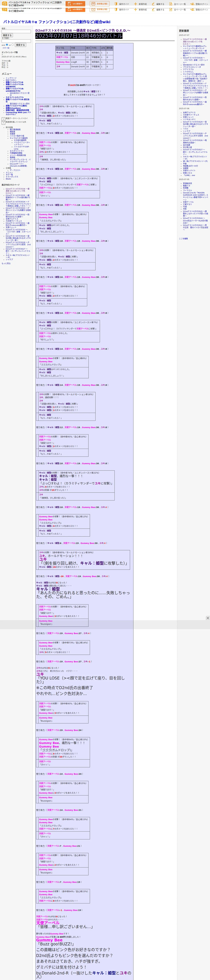Screen dimensions: 210x980
Task: Open 井之原小星 in update history
Action: (x=188, y=147)
